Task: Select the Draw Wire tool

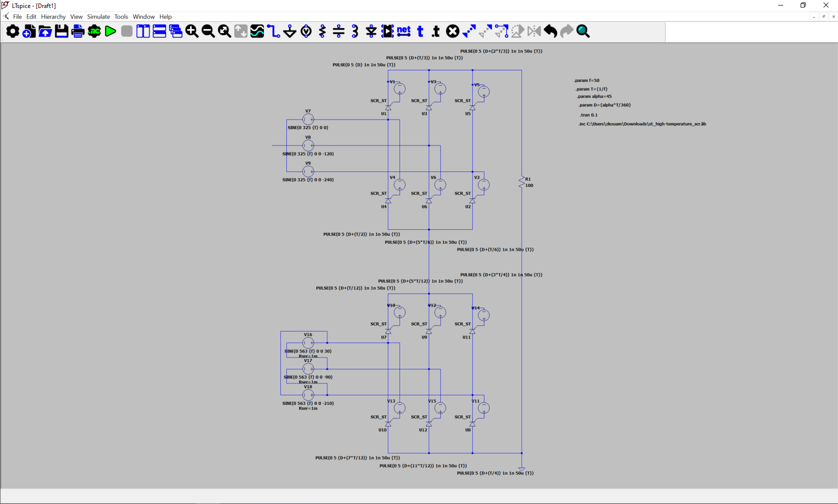Action: pyautogui.click(x=273, y=31)
